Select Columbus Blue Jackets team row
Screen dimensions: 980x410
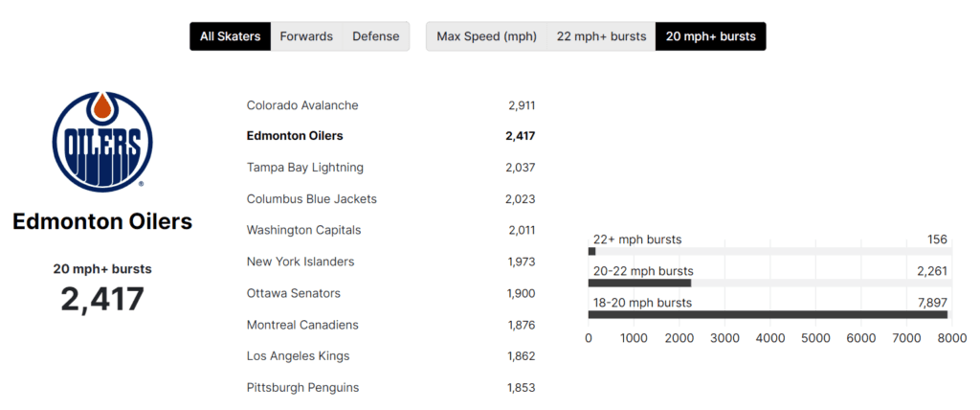coord(311,199)
